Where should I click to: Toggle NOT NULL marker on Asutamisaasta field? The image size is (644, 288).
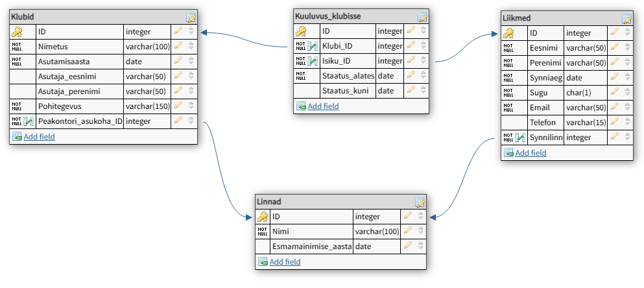[17, 62]
